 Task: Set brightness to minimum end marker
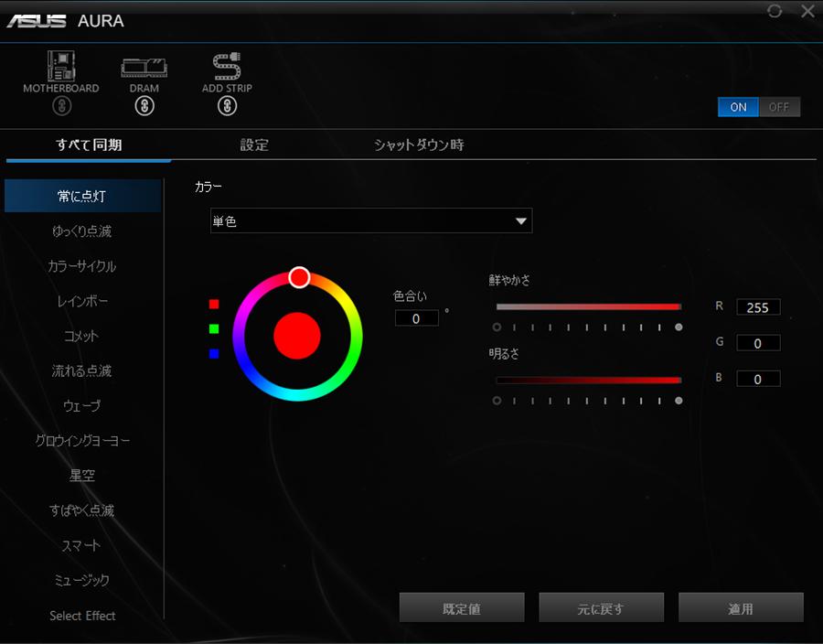(497, 401)
